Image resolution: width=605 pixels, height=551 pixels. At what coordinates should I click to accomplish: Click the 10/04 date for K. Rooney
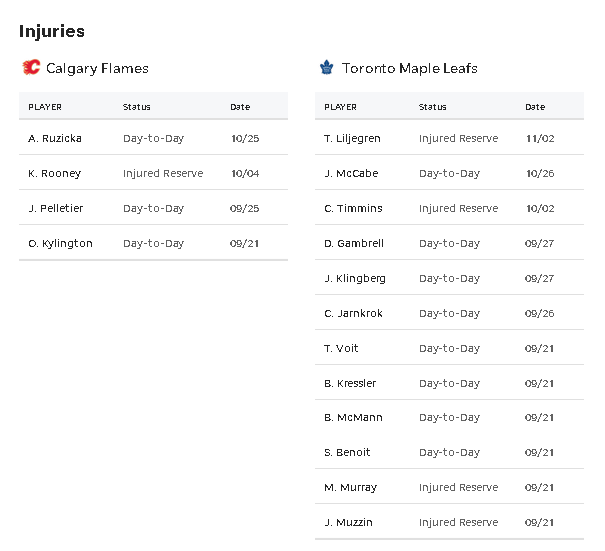pyautogui.click(x=245, y=174)
